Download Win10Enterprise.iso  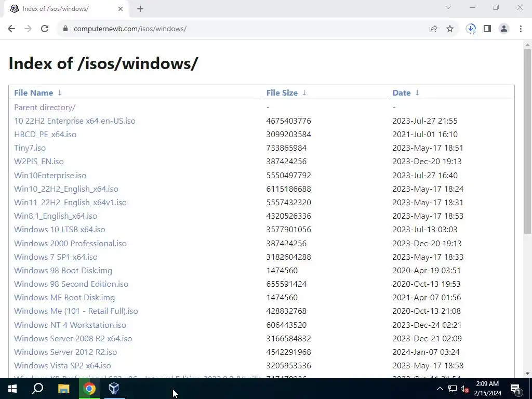tap(50, 176)
